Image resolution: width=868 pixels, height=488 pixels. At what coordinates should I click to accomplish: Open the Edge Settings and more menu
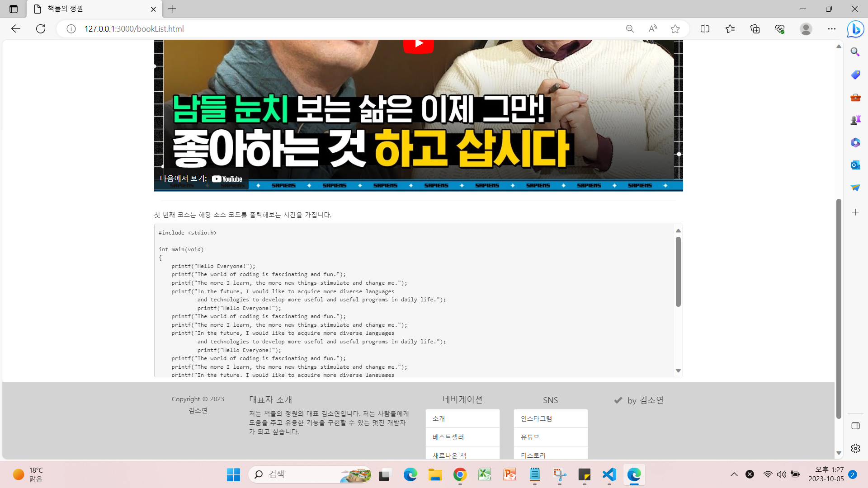[832, 29]
